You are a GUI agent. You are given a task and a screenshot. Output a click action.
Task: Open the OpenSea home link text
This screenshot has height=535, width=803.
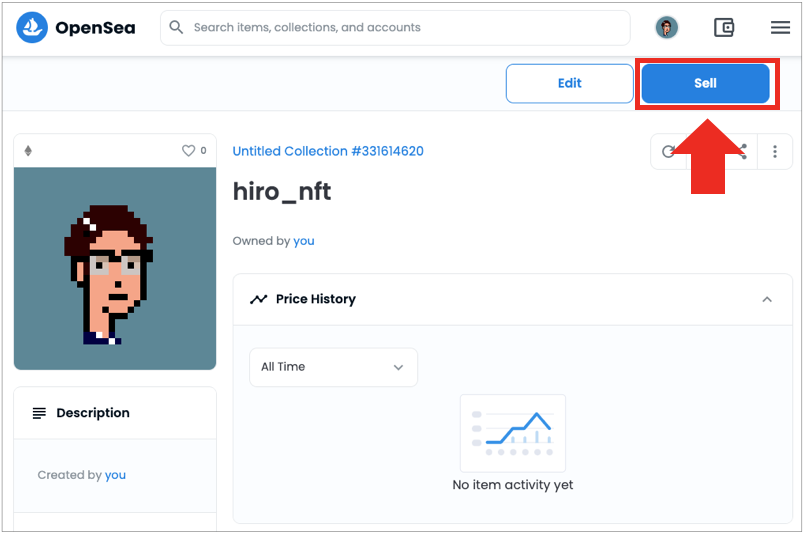click(95, 28)
